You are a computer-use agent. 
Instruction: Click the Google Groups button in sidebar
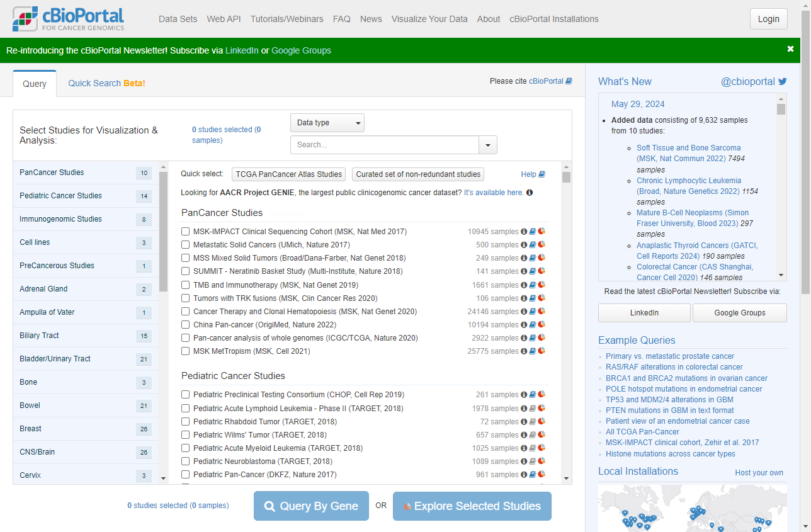tap(740, 313)
